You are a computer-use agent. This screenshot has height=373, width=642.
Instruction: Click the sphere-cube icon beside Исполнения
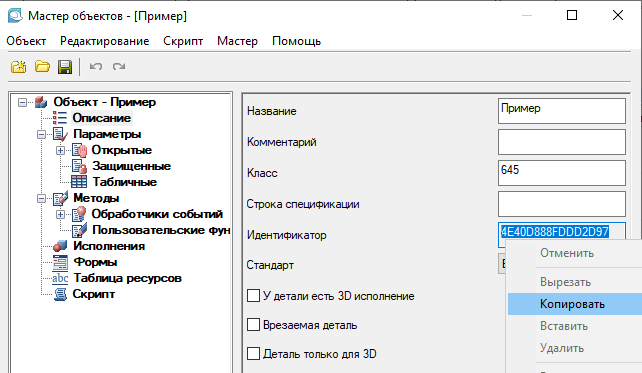click(x=60, y=246)
